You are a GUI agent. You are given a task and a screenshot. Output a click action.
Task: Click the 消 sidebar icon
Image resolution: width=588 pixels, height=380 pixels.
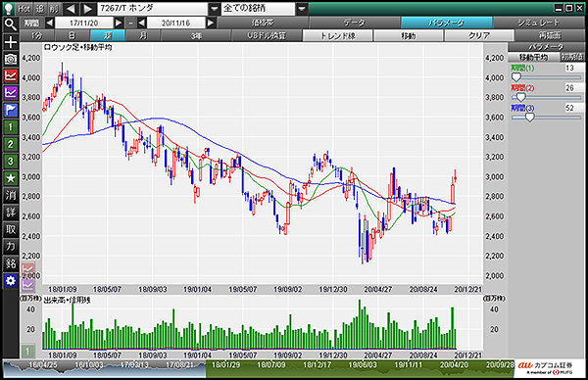point(11,196)
